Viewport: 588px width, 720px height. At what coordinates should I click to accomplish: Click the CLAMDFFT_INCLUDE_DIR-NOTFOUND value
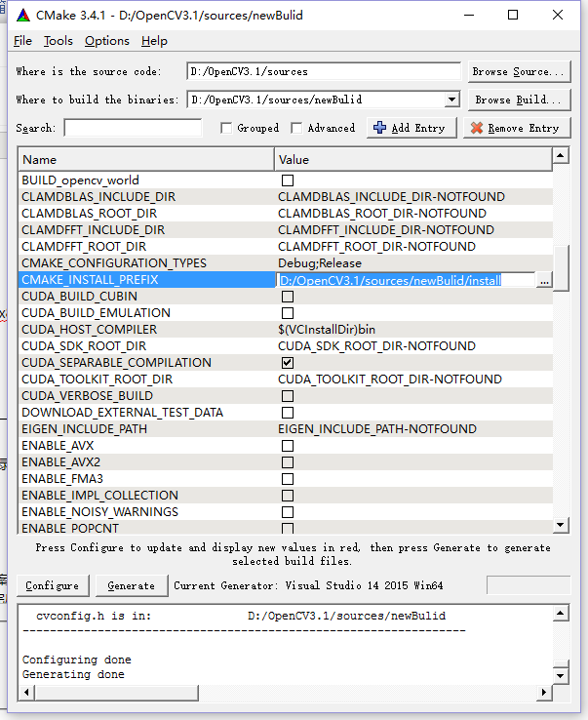(x=386, y=229)
